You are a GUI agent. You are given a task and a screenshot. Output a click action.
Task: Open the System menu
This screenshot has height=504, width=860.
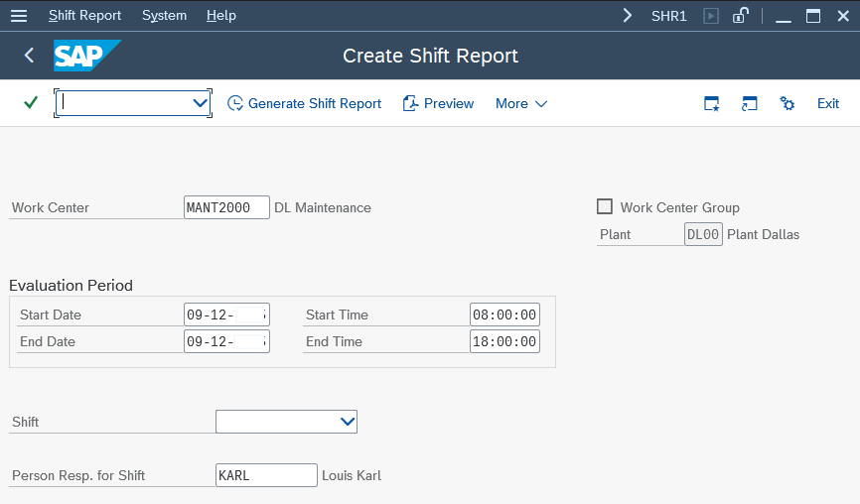(165, 15)
